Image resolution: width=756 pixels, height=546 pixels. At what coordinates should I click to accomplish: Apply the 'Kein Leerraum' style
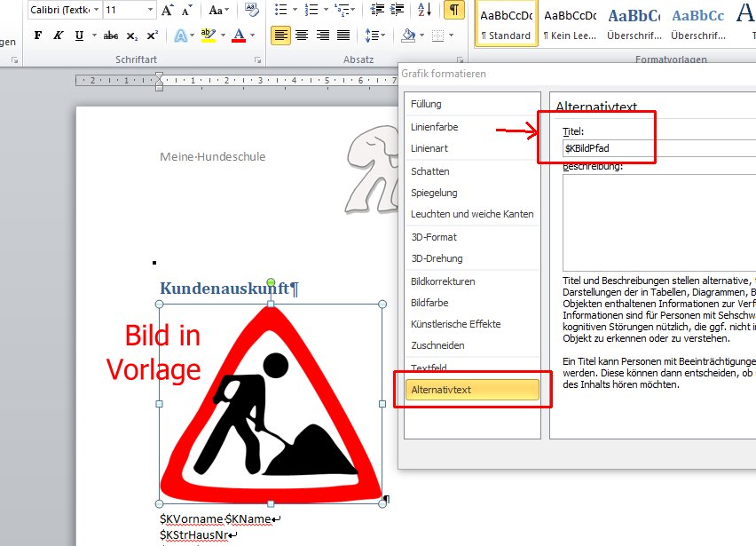point(570,24)
